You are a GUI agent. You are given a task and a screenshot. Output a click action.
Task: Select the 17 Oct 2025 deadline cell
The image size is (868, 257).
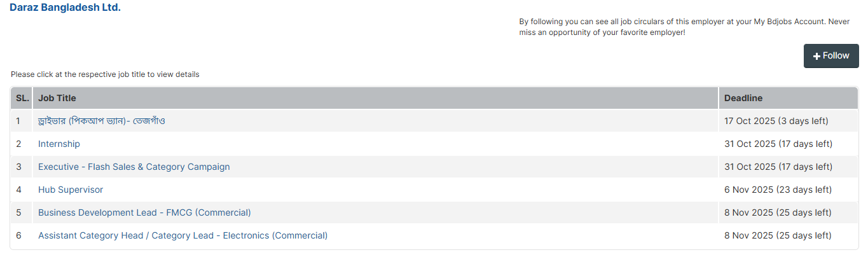click(x=776, y=121)
